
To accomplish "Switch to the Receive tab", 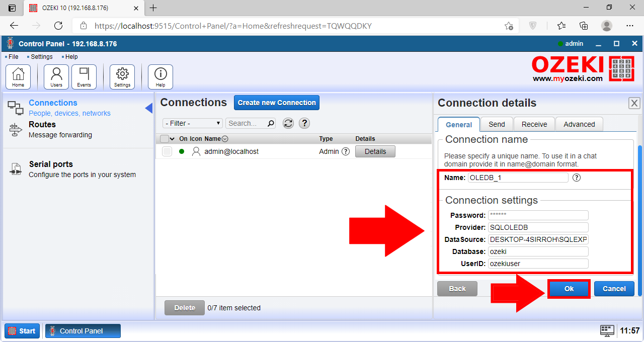I will (x=534, y=124).
